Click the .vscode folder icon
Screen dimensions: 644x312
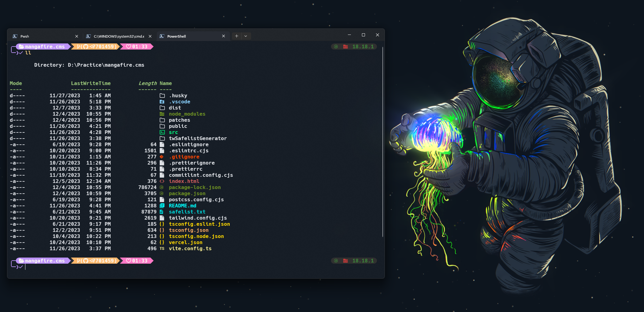(x=162, y=102)
